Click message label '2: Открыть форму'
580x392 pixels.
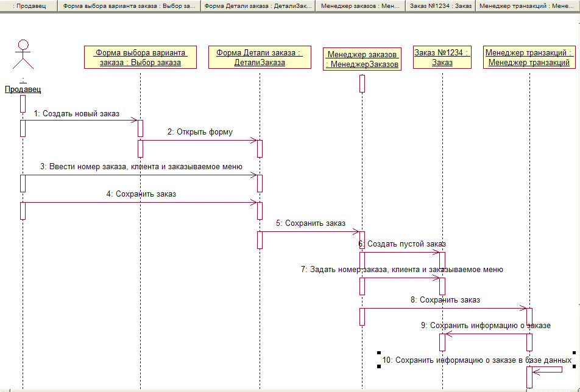coord(200,132)
